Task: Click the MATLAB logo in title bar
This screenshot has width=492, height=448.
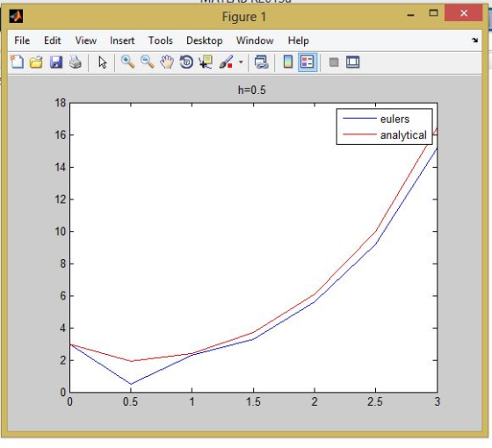Action: click(x=16, y=17)
